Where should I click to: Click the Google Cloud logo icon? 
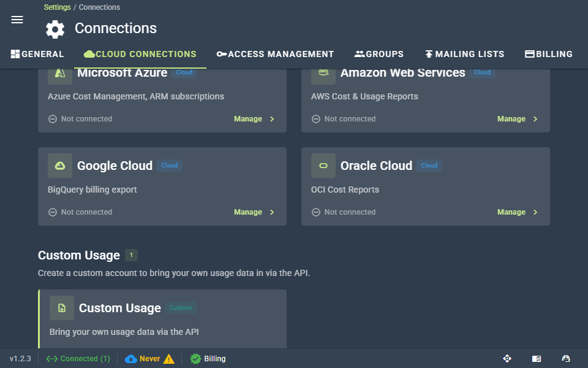tap(60, 166)
